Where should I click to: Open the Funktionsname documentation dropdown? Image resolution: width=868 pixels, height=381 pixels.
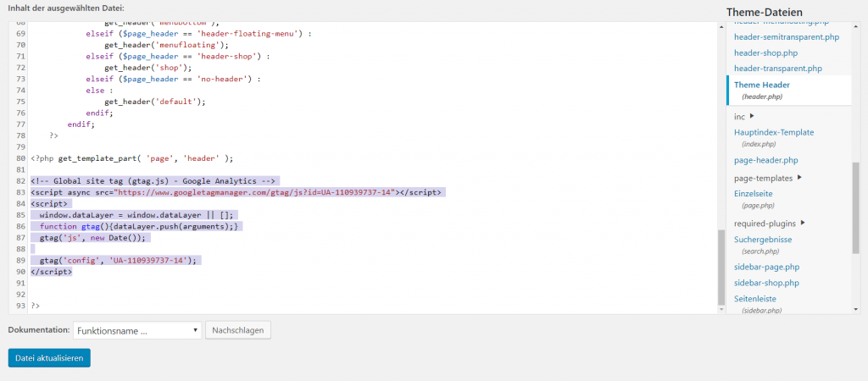point(137,331)
